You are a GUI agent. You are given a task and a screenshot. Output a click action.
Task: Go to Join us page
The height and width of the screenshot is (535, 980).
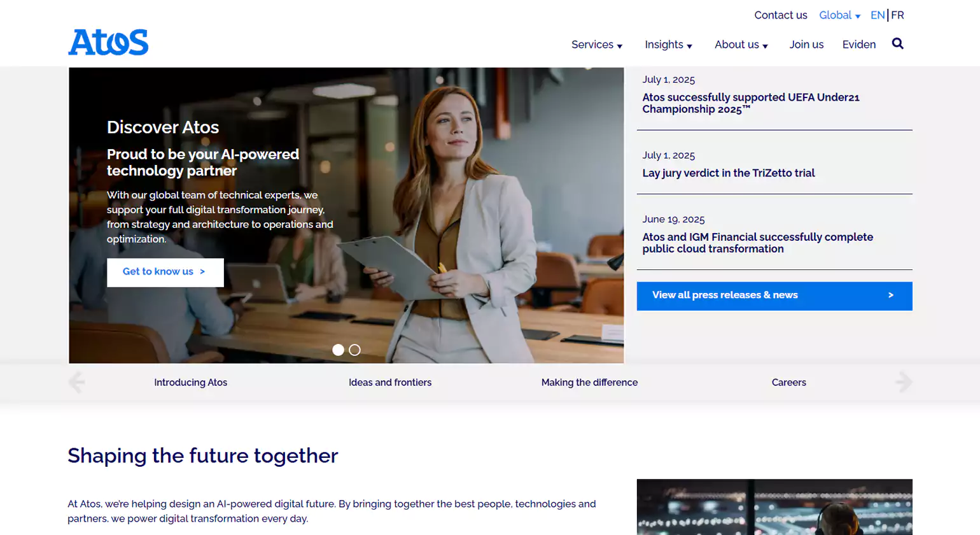[x=806, y=45]
